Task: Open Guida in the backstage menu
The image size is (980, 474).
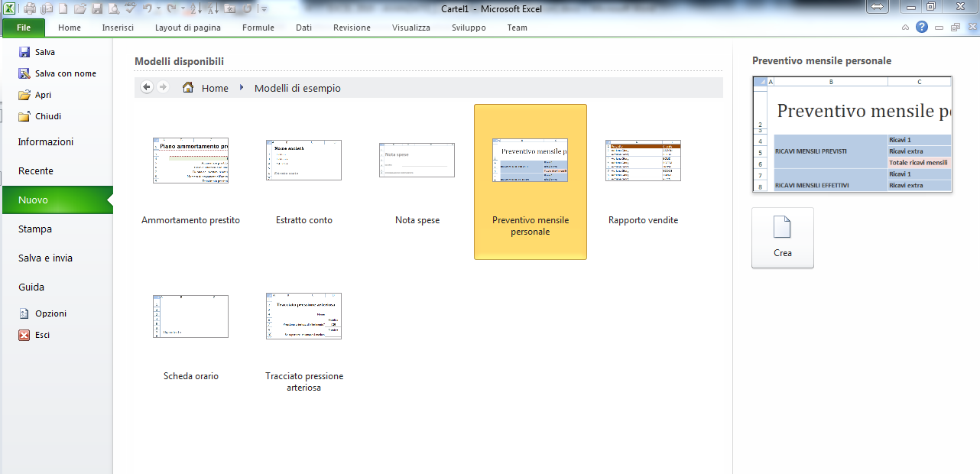Action: (x=57, y=287)
